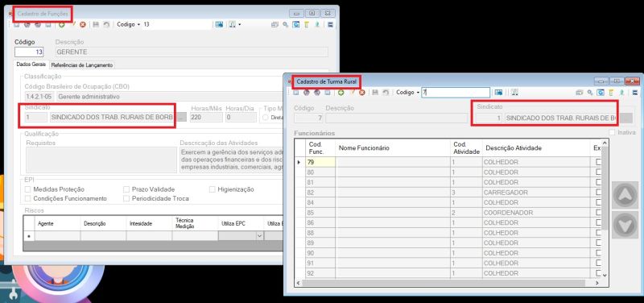The width and height of the screenshot is (644, 303).
Task: Click the Código field showing 13
Action: (x=29, y=52)
